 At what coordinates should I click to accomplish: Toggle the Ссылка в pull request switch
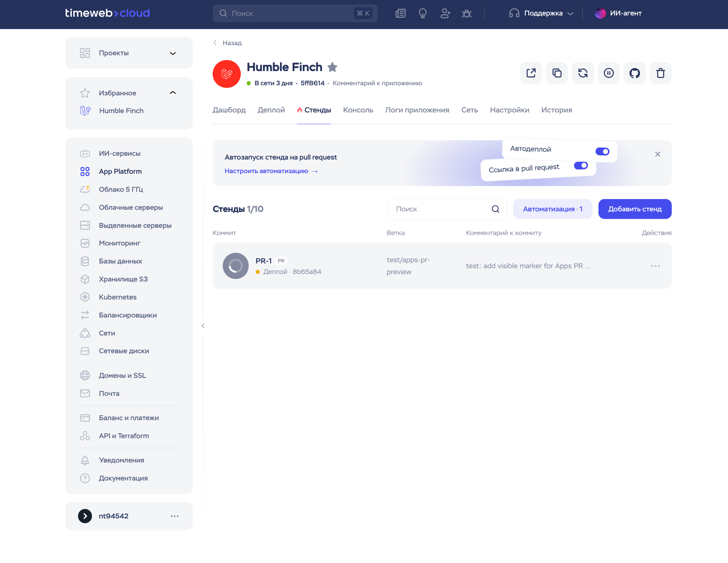581,165
